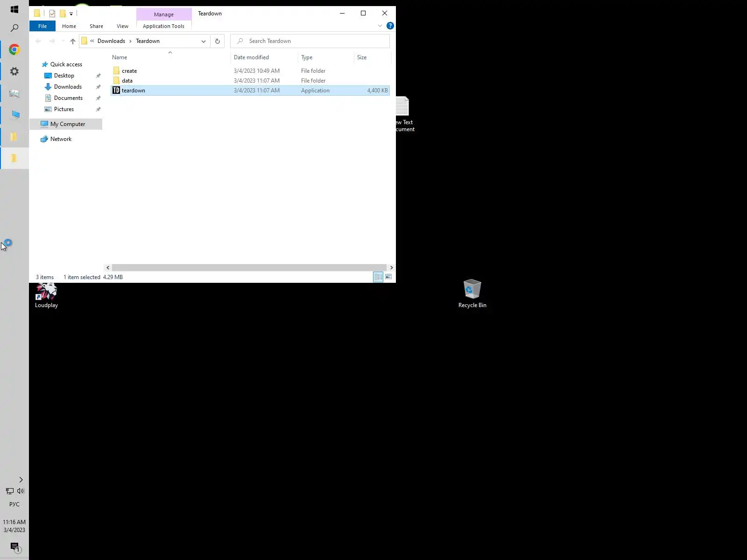Open Downloads in navigation pane

coord(68,87)
